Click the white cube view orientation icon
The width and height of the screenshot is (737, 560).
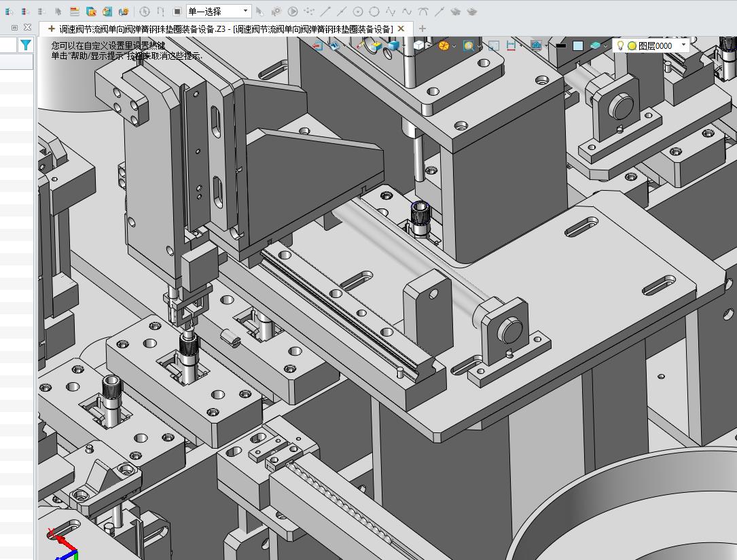[x=419, y=45]
